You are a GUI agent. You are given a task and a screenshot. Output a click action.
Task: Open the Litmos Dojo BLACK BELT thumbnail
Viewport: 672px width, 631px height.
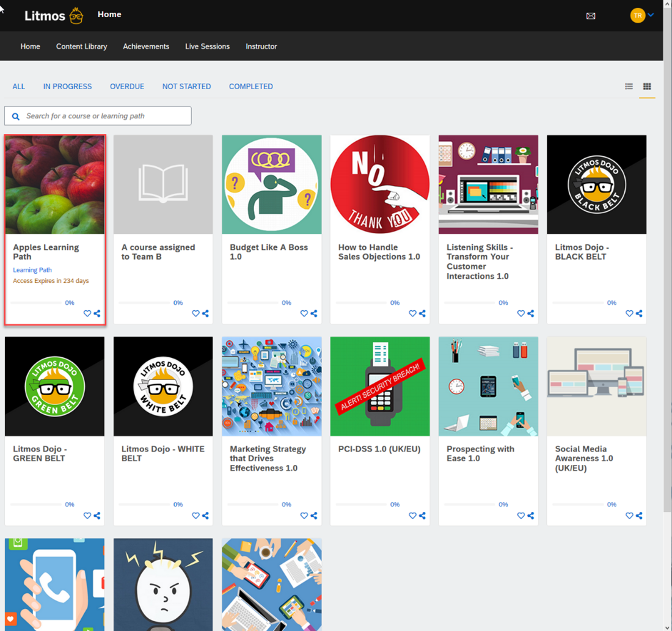click(x=597, y=184)
